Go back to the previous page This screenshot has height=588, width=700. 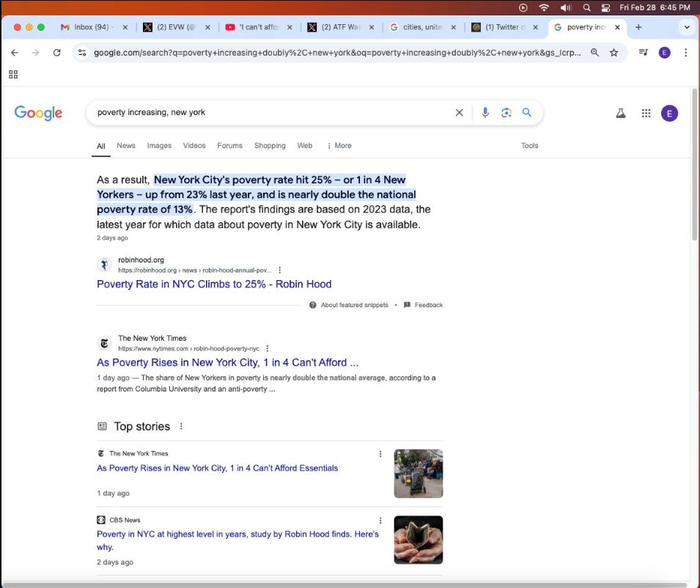pyautogui.click(x=14, y=53)
